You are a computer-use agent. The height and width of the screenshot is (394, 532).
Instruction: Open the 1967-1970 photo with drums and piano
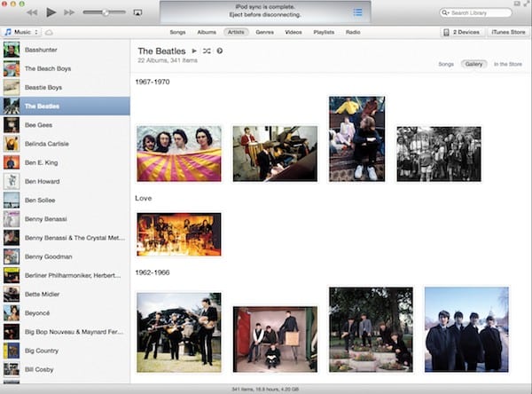(275, 154)
